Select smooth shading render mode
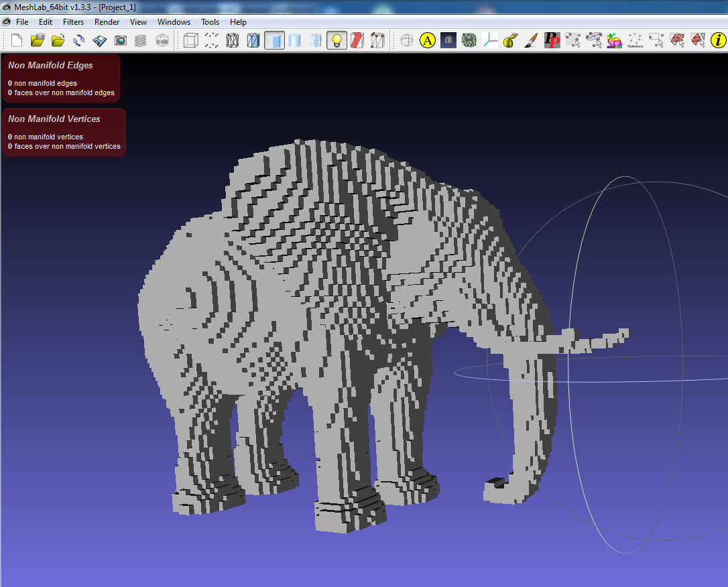Viewport: 728px width, 587px height. 294,40
